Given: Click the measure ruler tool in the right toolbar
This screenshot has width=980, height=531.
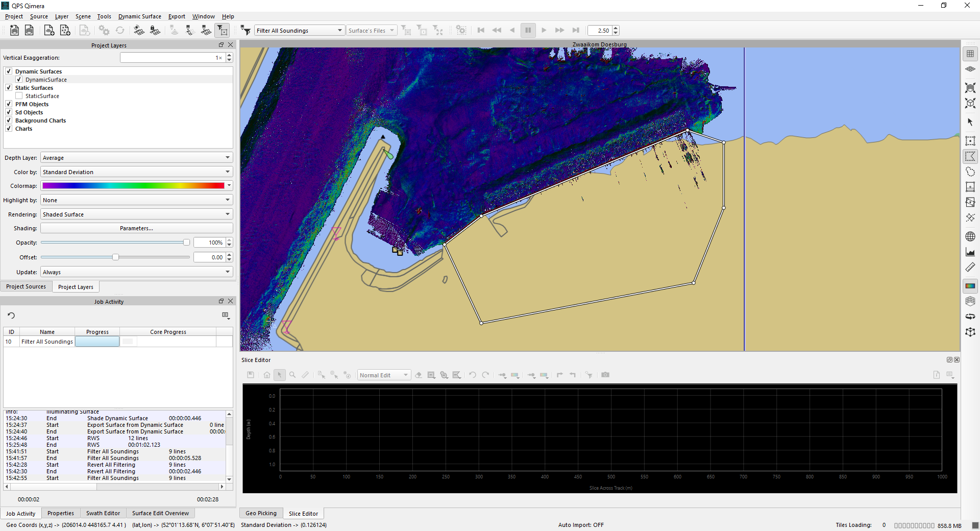Looking at the screenshot, I should click(x=970, y=268).
